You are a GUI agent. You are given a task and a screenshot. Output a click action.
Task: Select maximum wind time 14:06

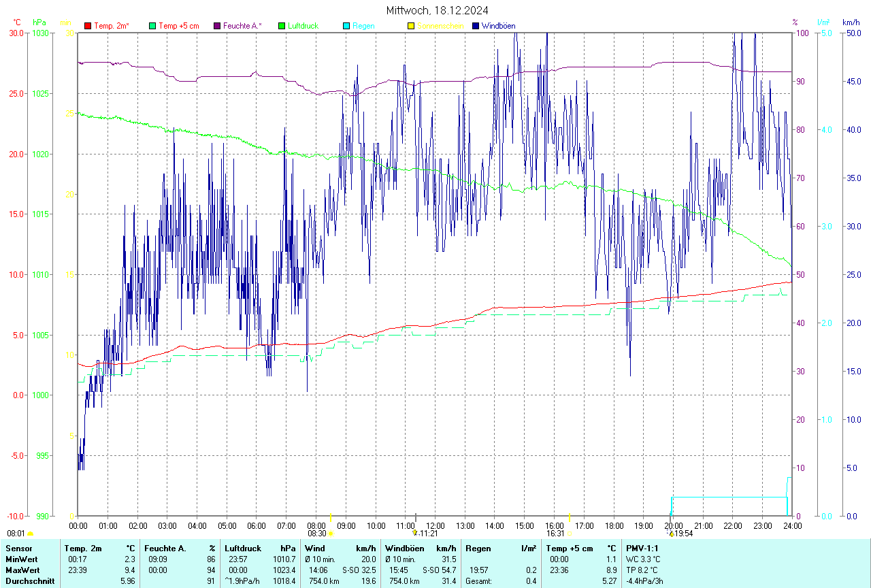318,570
